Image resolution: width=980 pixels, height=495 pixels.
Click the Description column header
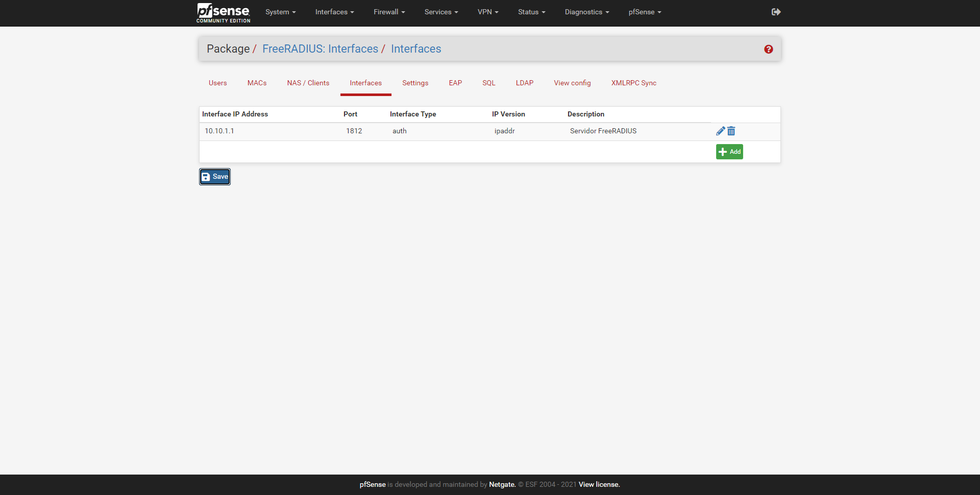586,114
